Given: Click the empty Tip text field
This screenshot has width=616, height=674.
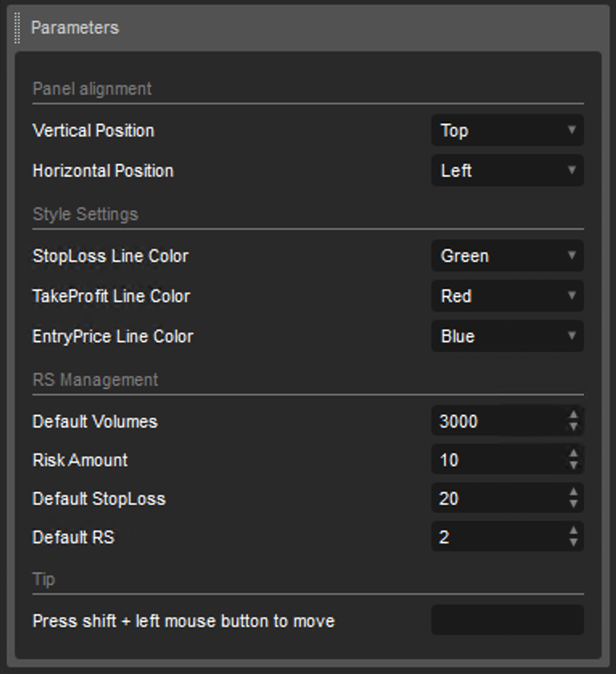Looking at the screenshot, I should click(507, 620).
